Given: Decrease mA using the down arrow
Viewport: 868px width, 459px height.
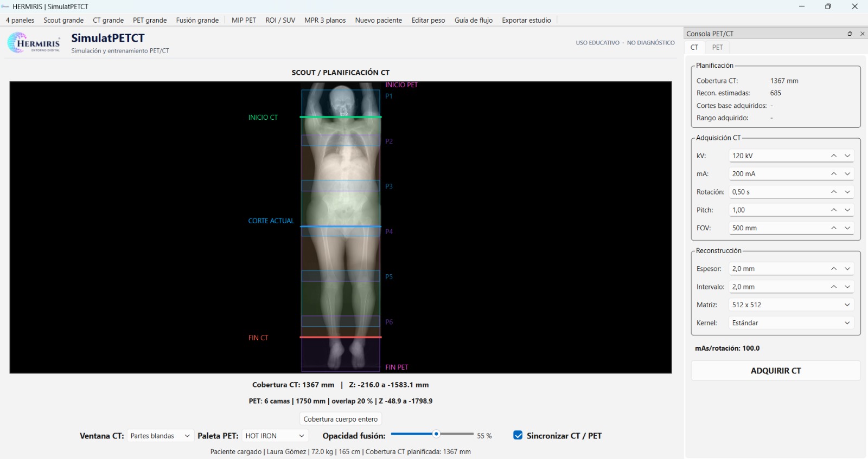Looking at the screenshot, I should click(847, 174).
